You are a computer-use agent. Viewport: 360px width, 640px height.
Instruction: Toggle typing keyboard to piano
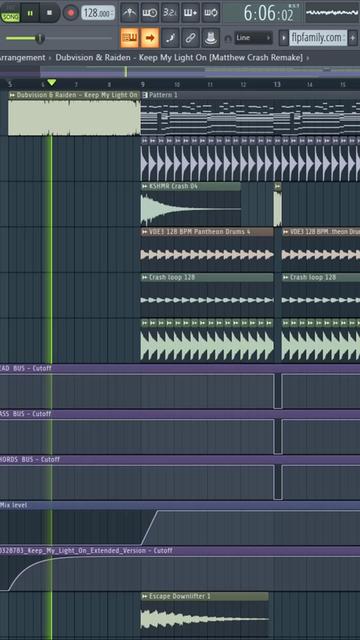[130, 38]
